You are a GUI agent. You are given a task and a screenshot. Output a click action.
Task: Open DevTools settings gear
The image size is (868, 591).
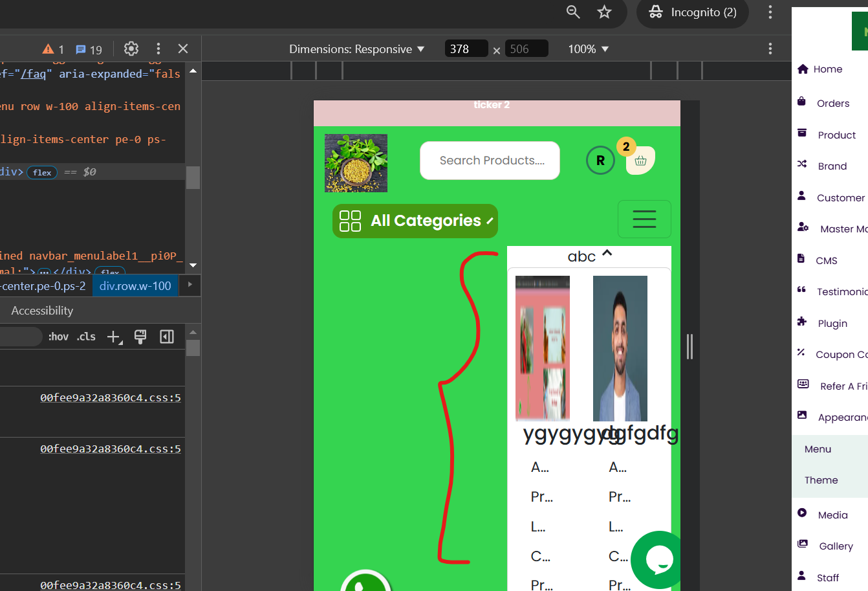coord(131,49)
